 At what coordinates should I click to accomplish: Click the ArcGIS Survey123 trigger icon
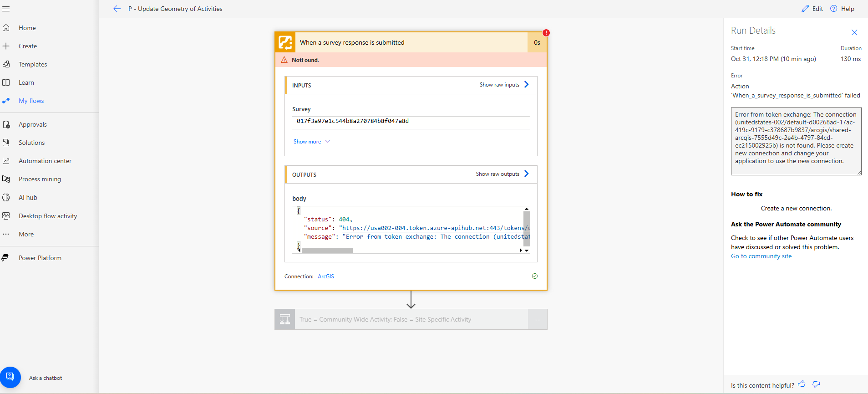(285, 42)
